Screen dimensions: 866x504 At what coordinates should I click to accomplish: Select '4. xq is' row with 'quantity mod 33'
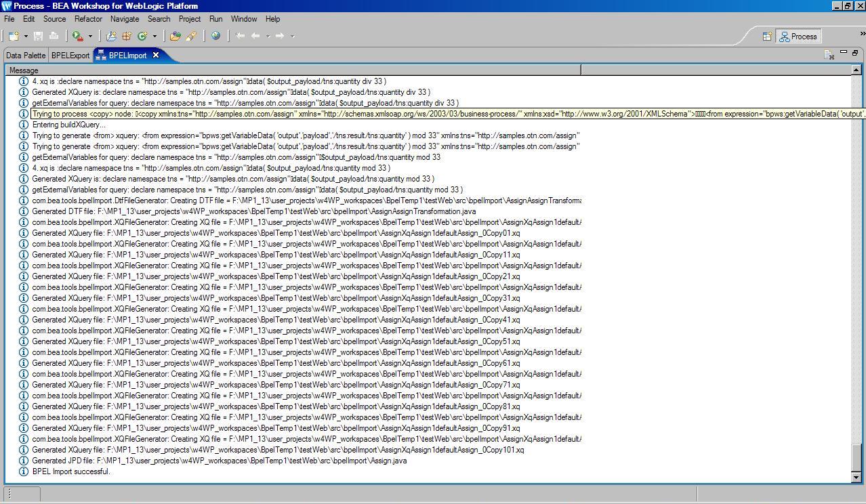[x=211, y=168]
